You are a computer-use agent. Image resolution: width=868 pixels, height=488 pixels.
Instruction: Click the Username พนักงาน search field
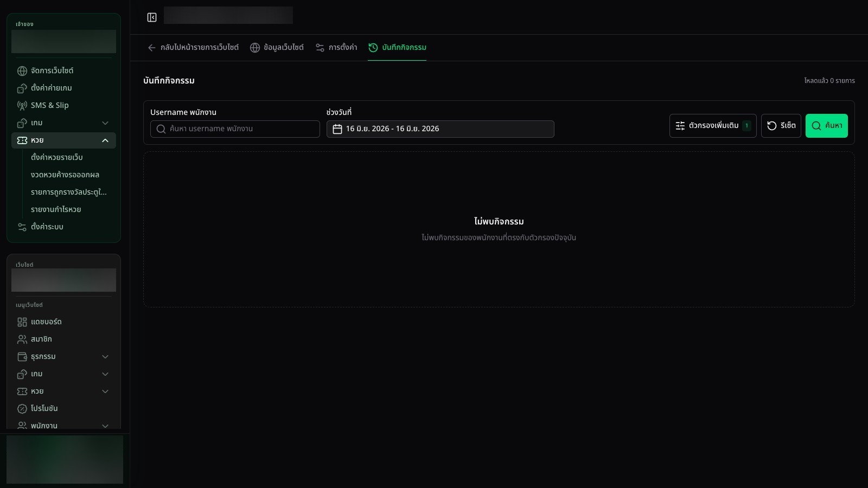pos(235,129)
